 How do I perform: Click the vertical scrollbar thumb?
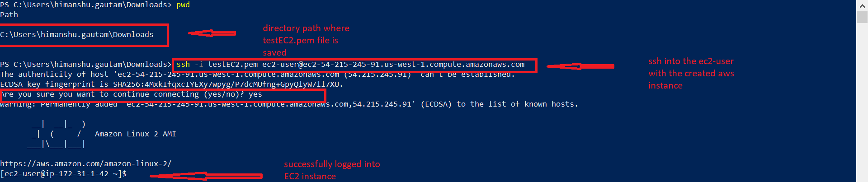coord(862,17)
